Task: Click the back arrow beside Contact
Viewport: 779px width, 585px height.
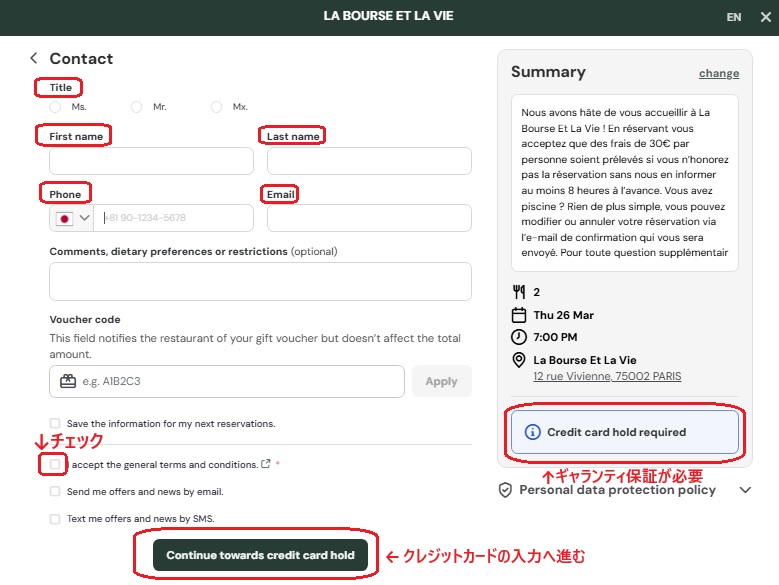Action: coord(33,58)
